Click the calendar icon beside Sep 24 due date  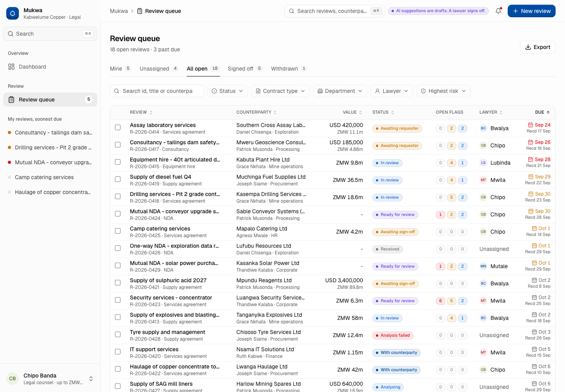click(x=530, y=125)
